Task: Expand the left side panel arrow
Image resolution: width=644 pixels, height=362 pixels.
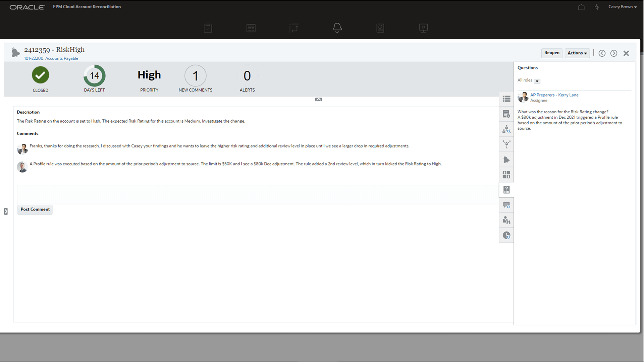Action: pyautogui.click(x=6, y=211)
